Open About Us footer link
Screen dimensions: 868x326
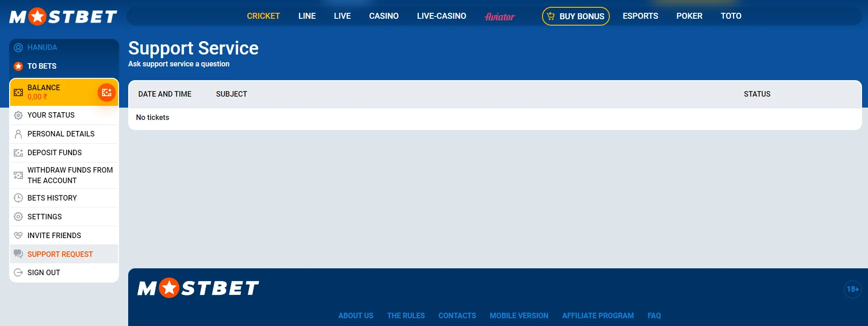click(356, 316)
